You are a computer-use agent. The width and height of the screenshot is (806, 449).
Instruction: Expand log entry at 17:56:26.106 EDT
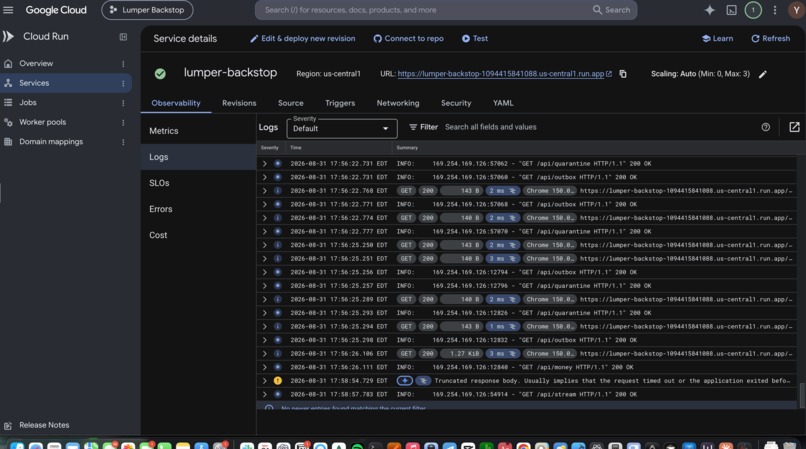coord(265,353)
